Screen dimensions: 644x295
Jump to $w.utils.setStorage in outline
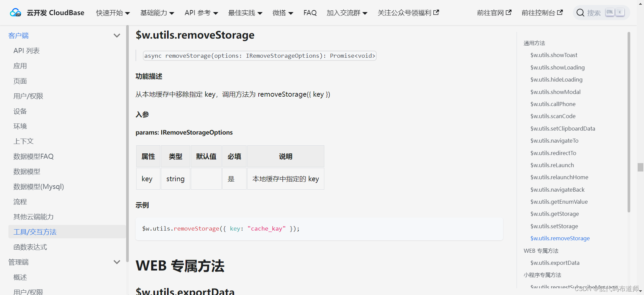pyautogui.click(x=554, y=226)
